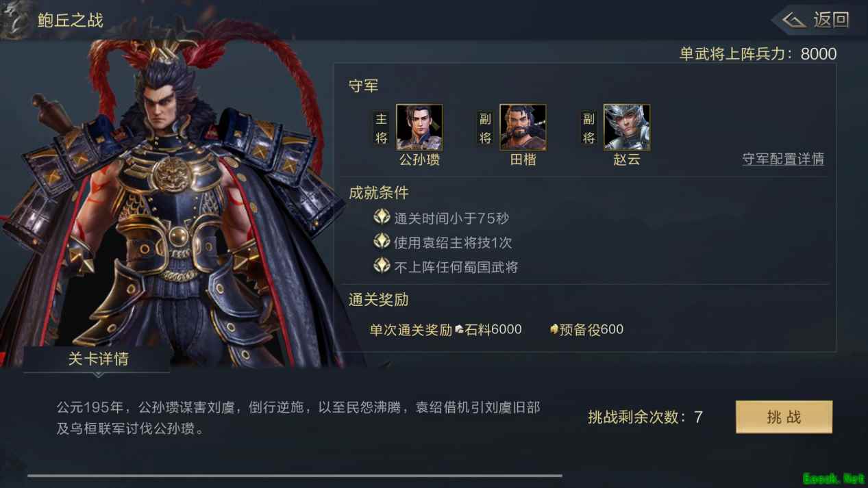Tap the badge beside 通关时间小于75秒
The image size is (868, 488).
point(382,218)
